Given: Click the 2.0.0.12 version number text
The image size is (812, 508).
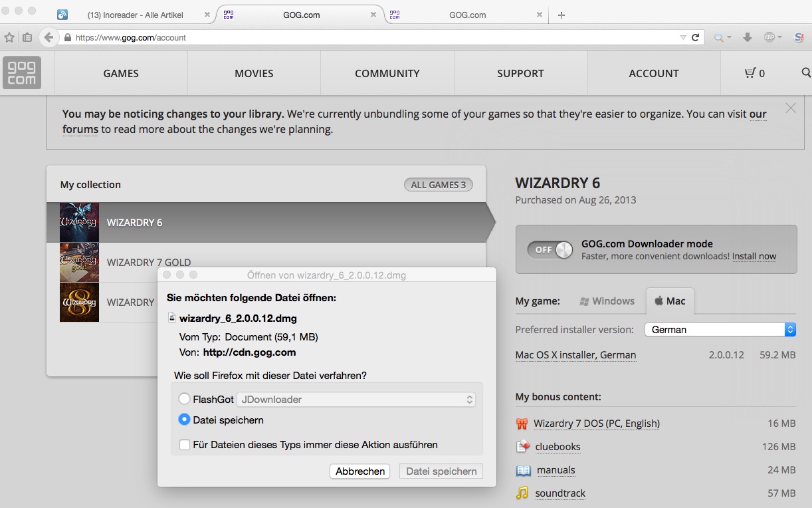Looking at the screenshot, I should click(726, 355).
